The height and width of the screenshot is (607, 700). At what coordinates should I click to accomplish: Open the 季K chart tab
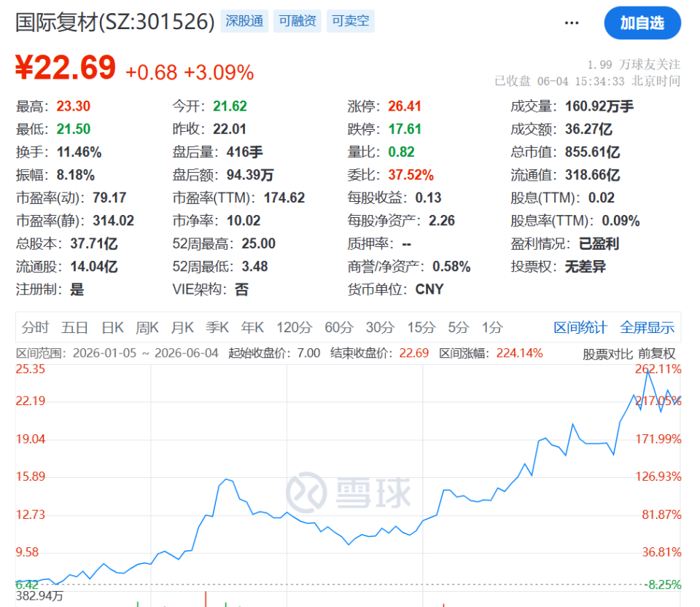(217, 327)
